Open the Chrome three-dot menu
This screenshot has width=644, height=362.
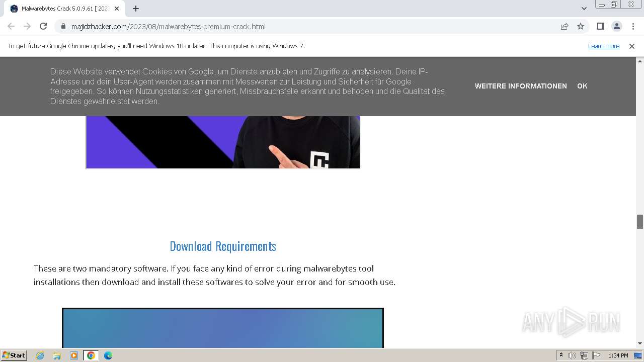pos(633,26)
